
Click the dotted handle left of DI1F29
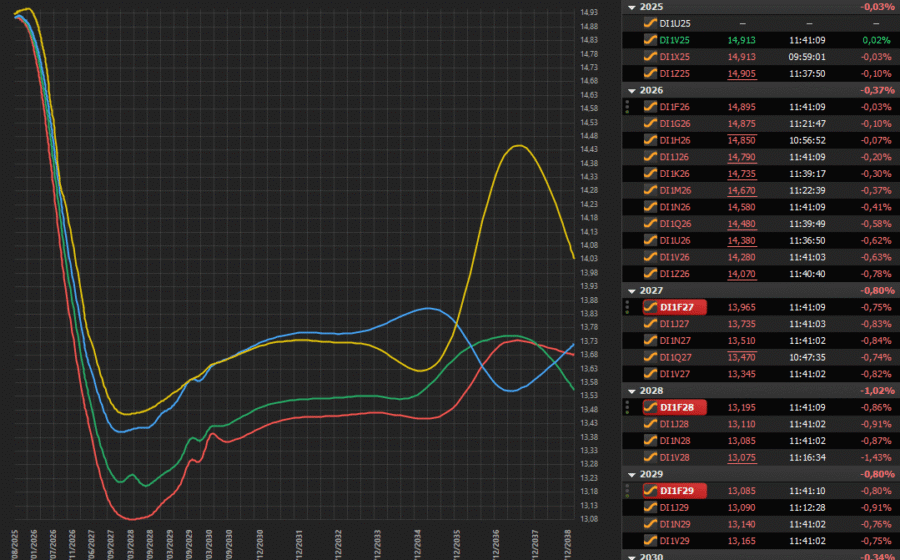[x=627, y=491]
